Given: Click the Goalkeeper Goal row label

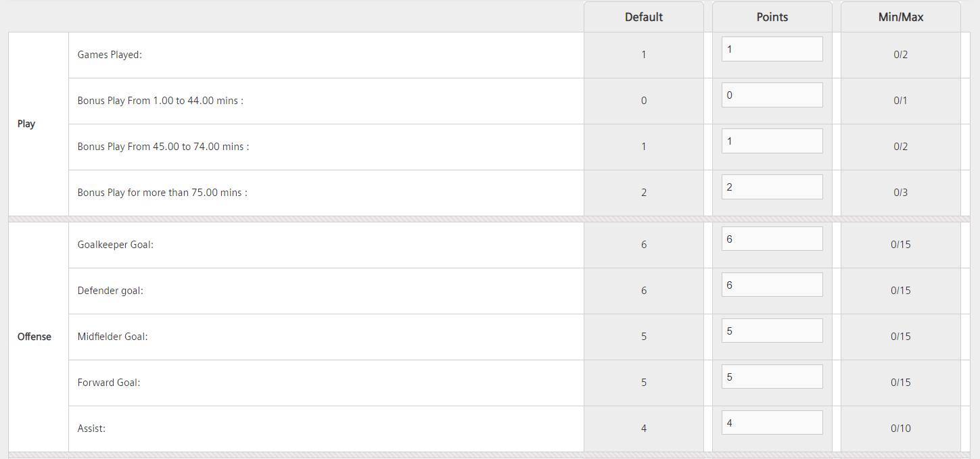Looking at the screenshot, I should click(116, 245).
